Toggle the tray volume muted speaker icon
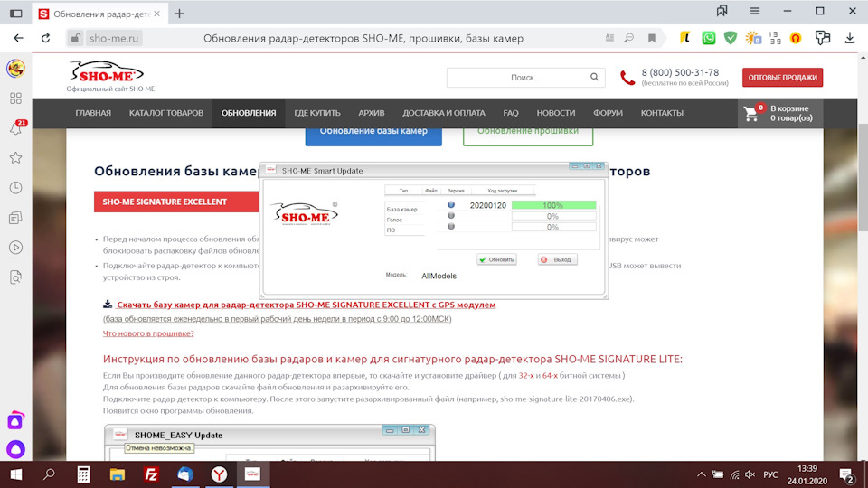 [x=750, y=474]
